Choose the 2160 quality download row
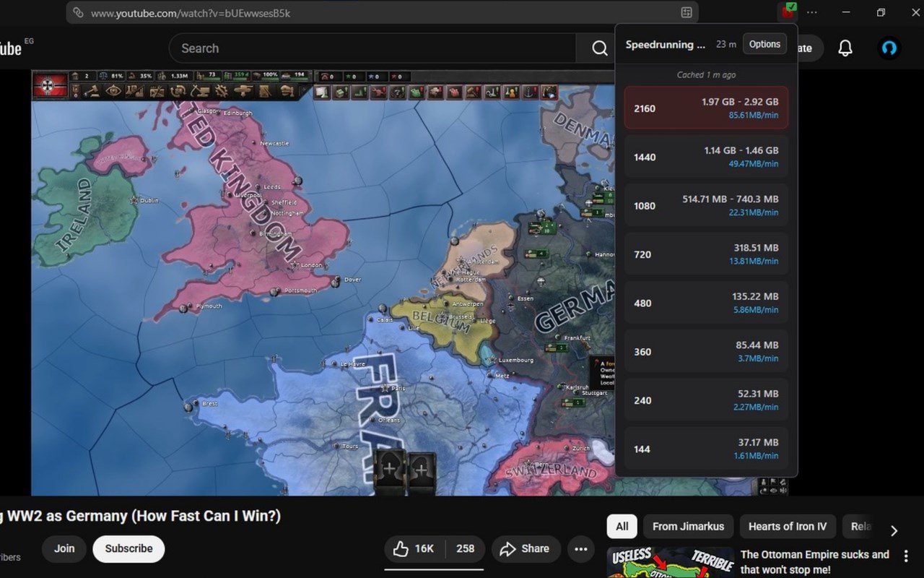Image resolution: width=924 pixels, height=578 pixels. pos(706,108)
